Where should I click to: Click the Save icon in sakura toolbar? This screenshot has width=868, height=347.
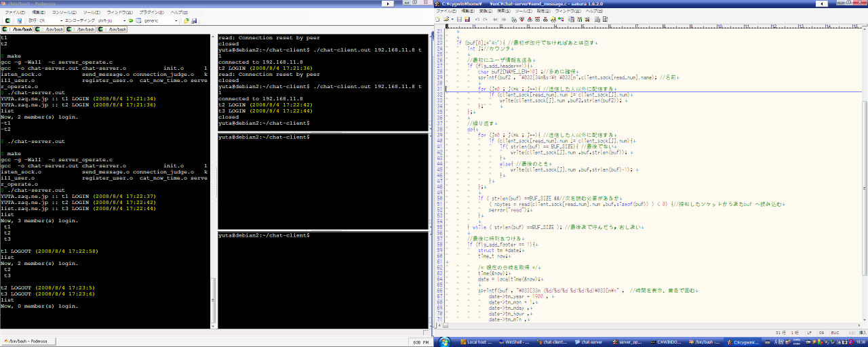[x=459, y=20]
